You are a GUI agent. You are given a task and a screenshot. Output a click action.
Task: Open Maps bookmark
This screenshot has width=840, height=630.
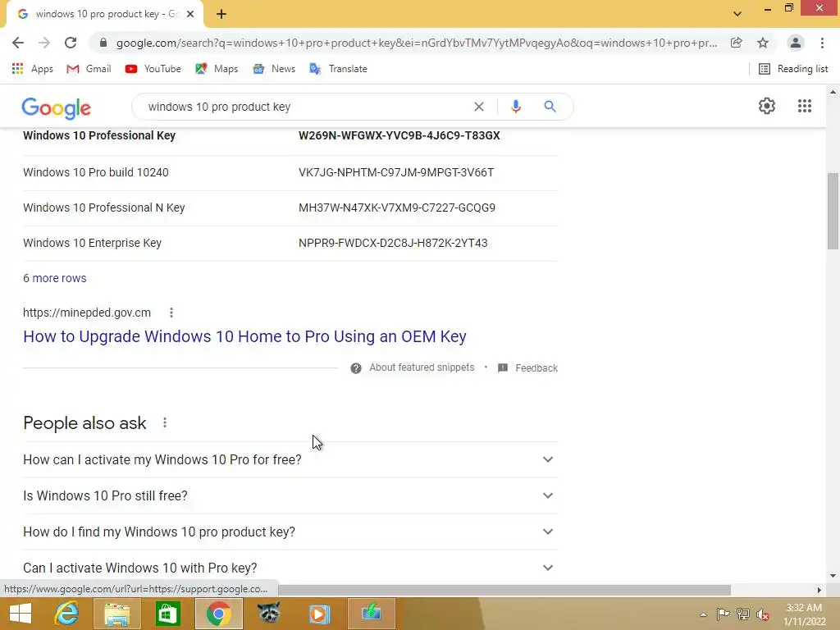pos(217,69)
